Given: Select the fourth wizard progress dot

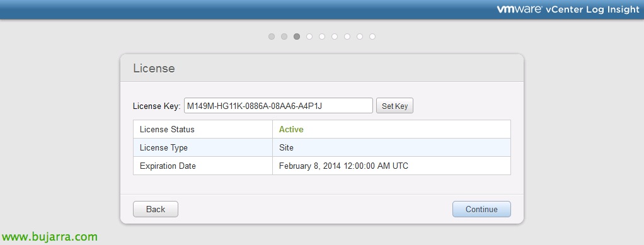Looking at the screenshot, I should click(309, 37).
